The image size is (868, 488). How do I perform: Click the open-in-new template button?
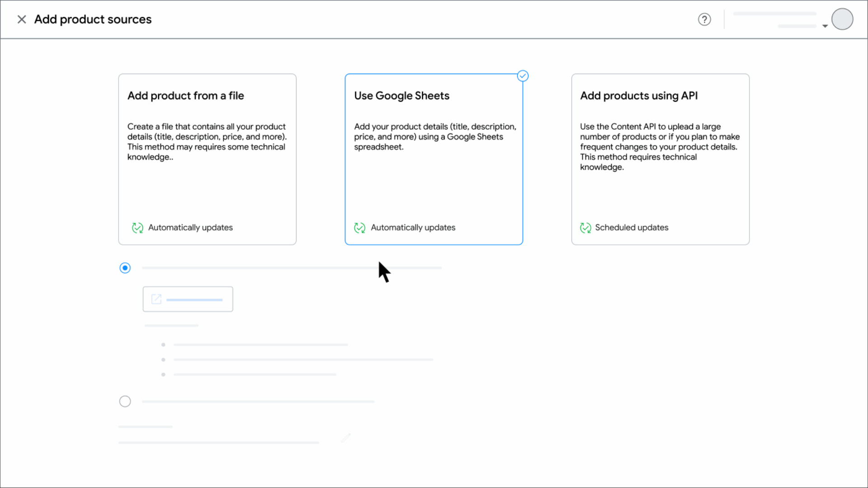[188, 299]
